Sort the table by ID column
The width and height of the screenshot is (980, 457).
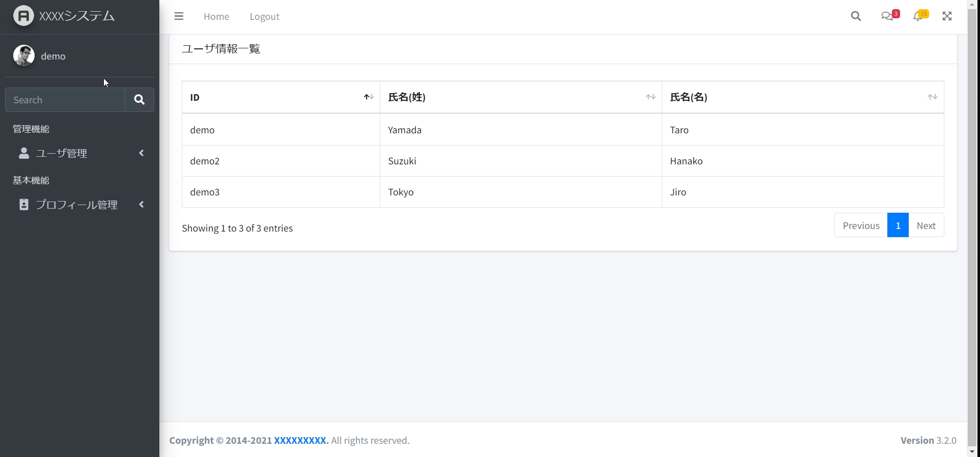281,97
